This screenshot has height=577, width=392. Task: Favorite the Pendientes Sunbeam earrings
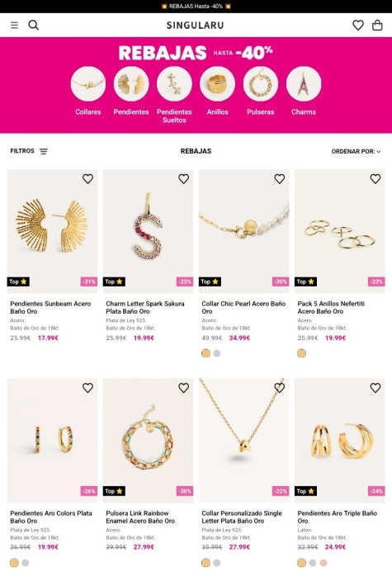click(87, 179)
